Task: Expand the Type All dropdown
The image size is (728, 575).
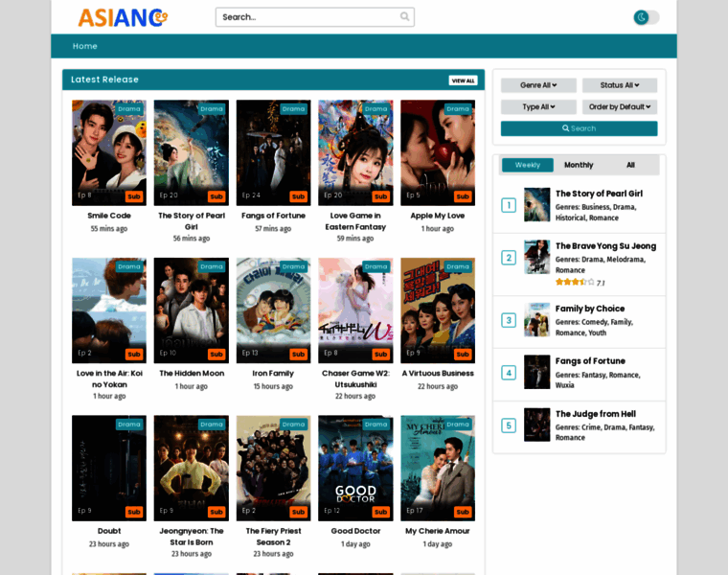Action: coord(538,106)
